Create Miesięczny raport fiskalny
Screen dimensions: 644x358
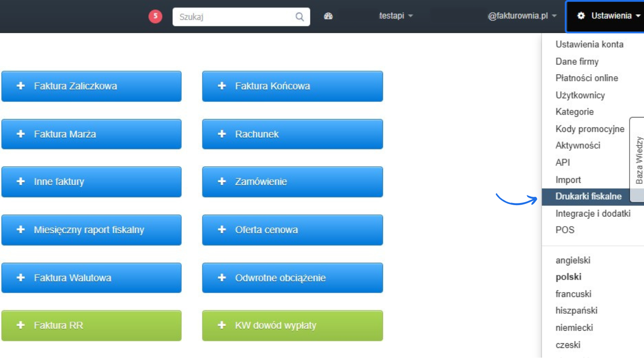click(x=91, y=230)
